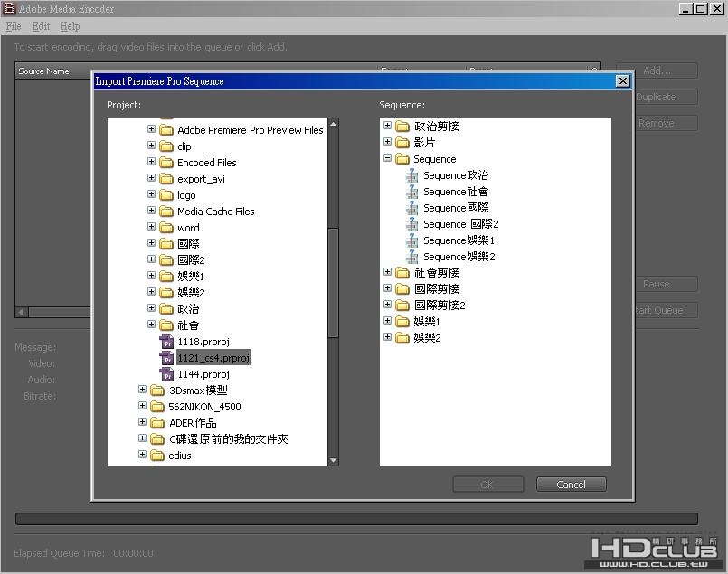
Task: Click the Project list vertical scrollbar thumb
Action: coord(334,283)
